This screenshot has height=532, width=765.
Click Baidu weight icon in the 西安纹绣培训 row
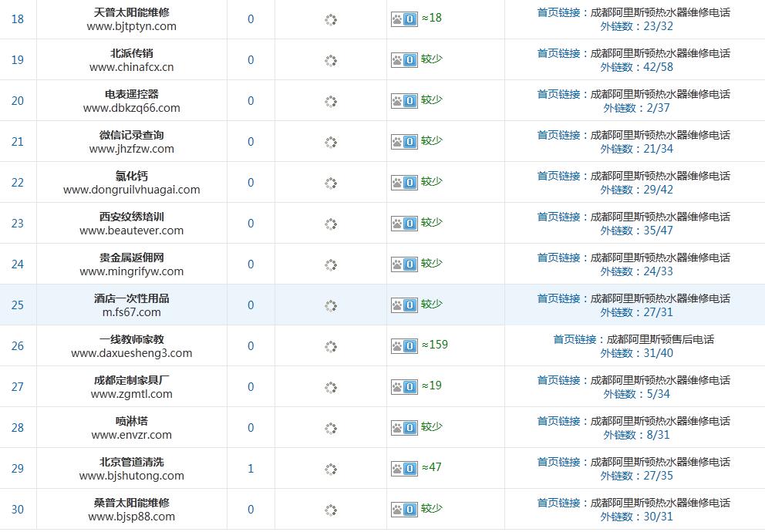click(404, 224)
